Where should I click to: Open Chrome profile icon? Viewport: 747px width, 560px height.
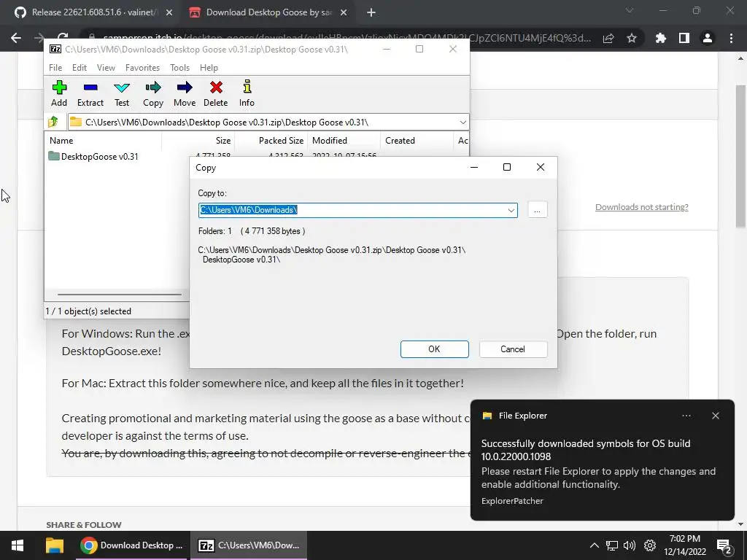[708, 39]
